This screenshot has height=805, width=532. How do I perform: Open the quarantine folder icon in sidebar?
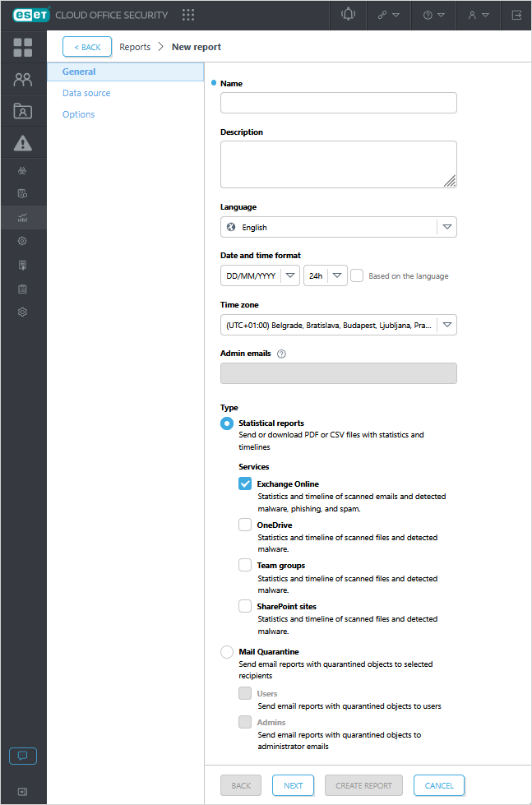23,109
